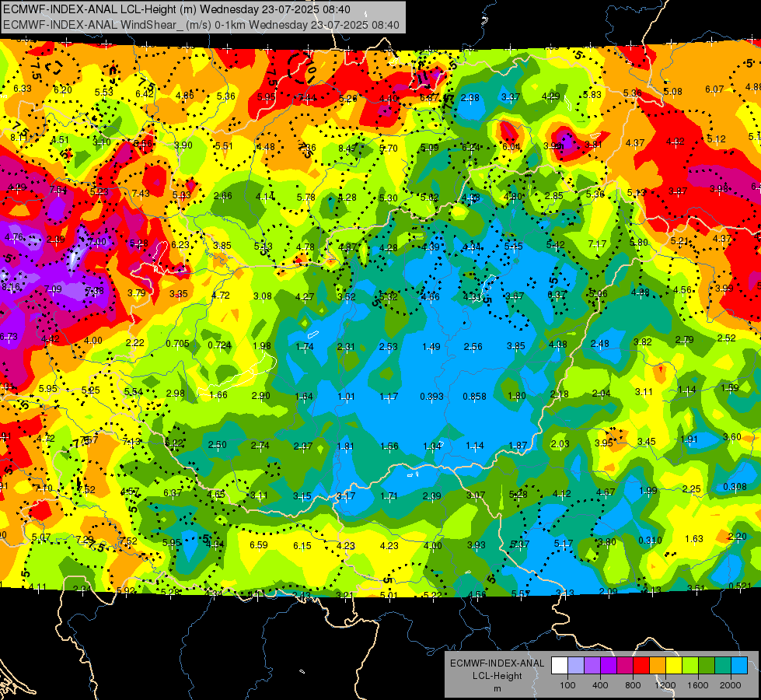Viewport: 761px width, 700px height.
Task: Click the teal legend color swatch
Action: pos(723,666)
